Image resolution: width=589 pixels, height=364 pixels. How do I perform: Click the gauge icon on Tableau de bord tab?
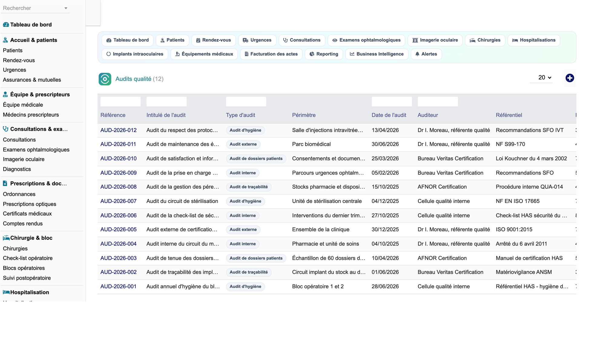[109, 40]
